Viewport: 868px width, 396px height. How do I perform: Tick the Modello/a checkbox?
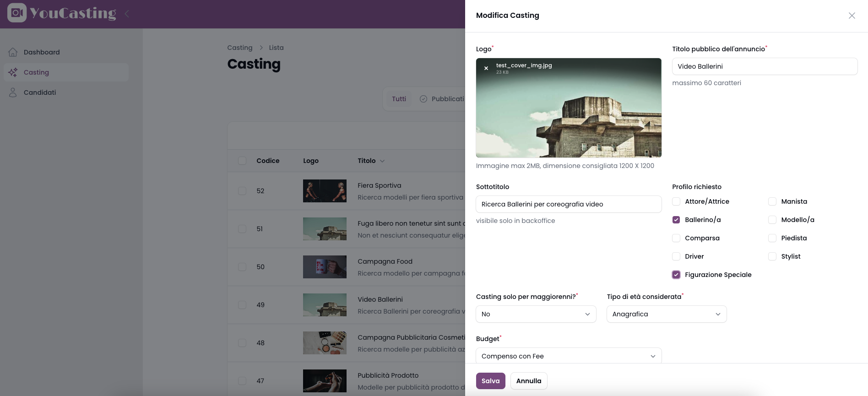[772, 220]
